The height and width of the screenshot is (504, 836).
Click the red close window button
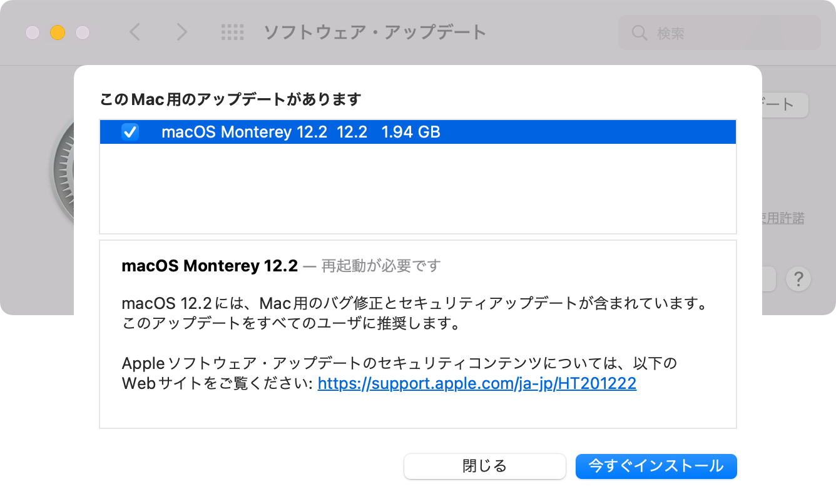click(33, 33)
